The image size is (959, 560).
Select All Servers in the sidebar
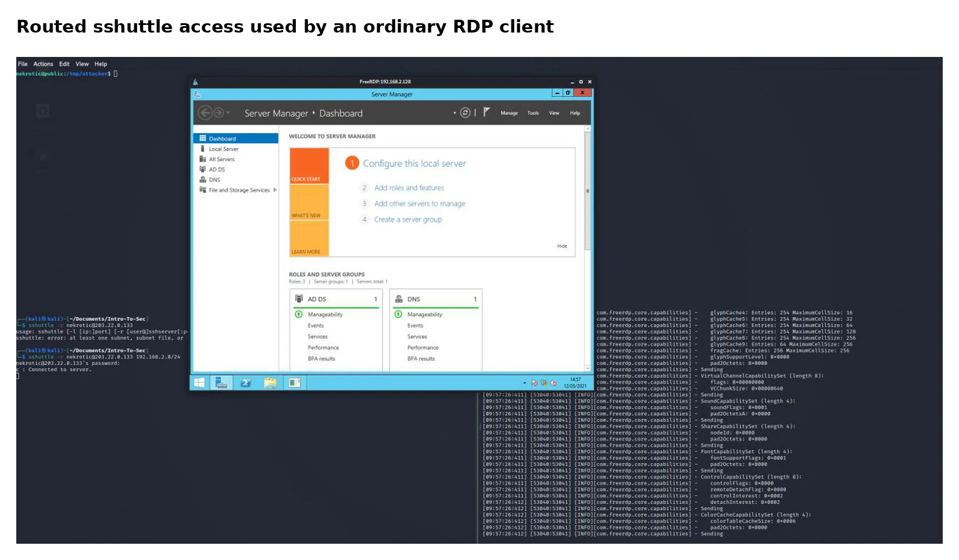236,159
